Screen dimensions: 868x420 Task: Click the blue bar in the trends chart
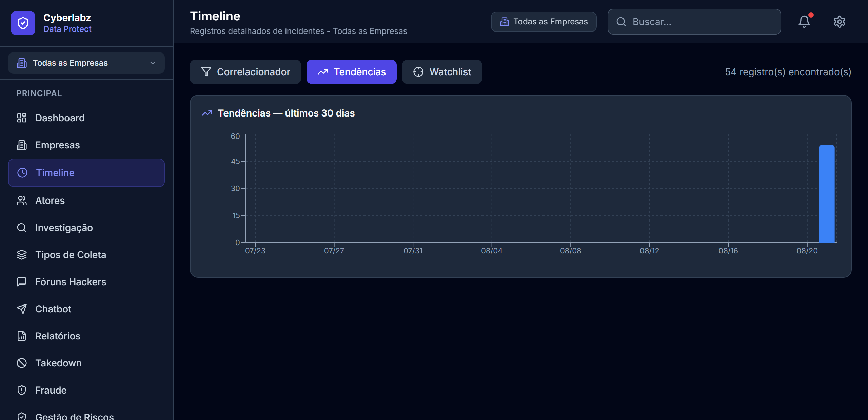click(x=827, y=194)
